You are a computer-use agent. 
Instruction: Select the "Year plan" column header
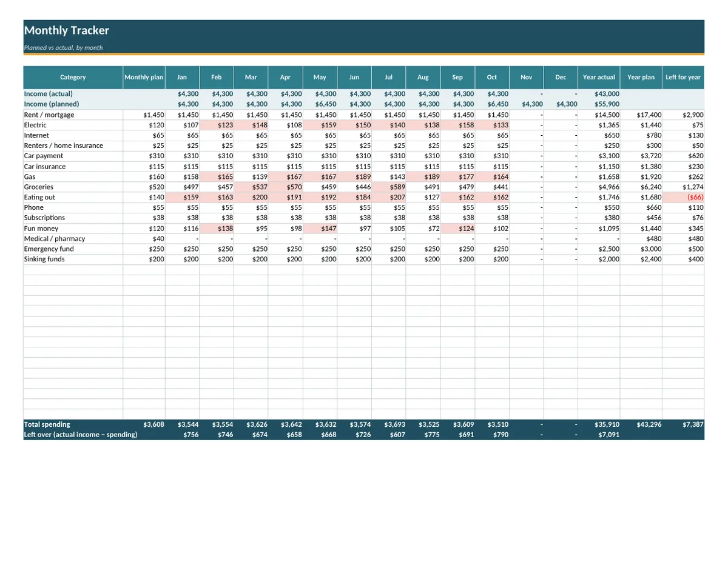[641, 77]
